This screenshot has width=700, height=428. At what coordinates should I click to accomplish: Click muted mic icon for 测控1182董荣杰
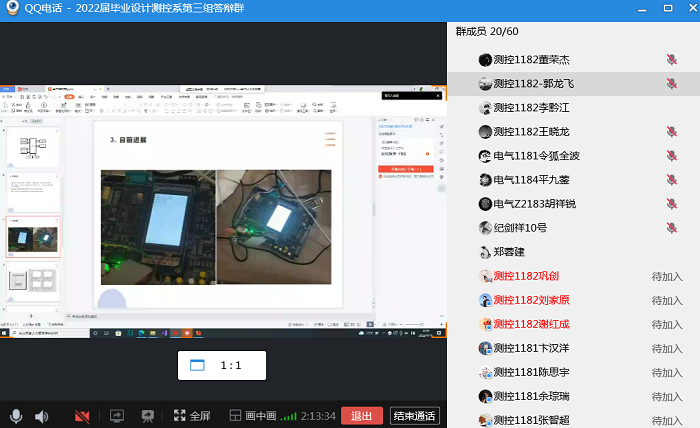tap(671, 60)
